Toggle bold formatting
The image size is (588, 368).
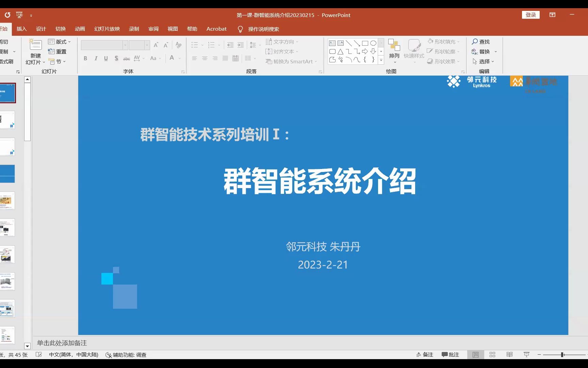(x=85, y=58)
